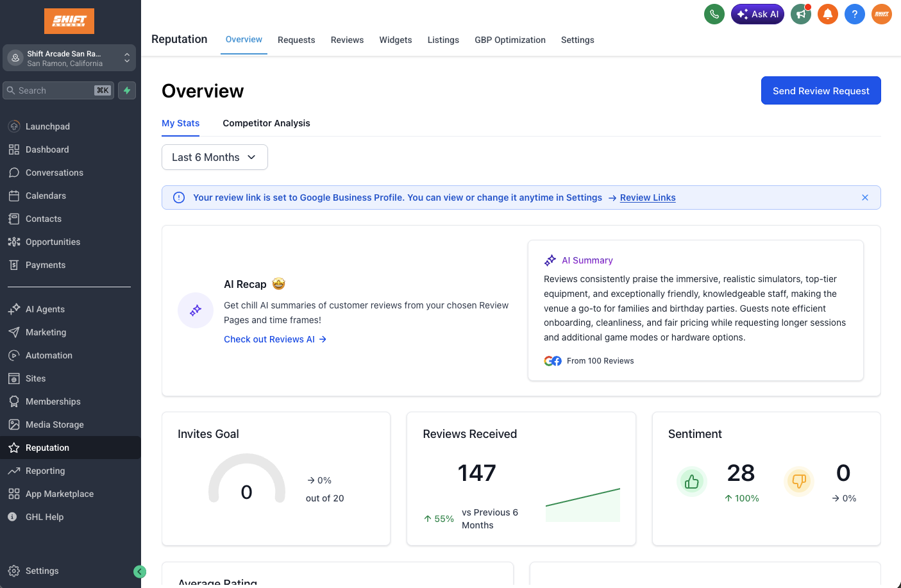This screenshot has height=588, width=901.
Task: Open the megaphone announcements icon
Action: (800, 14)
